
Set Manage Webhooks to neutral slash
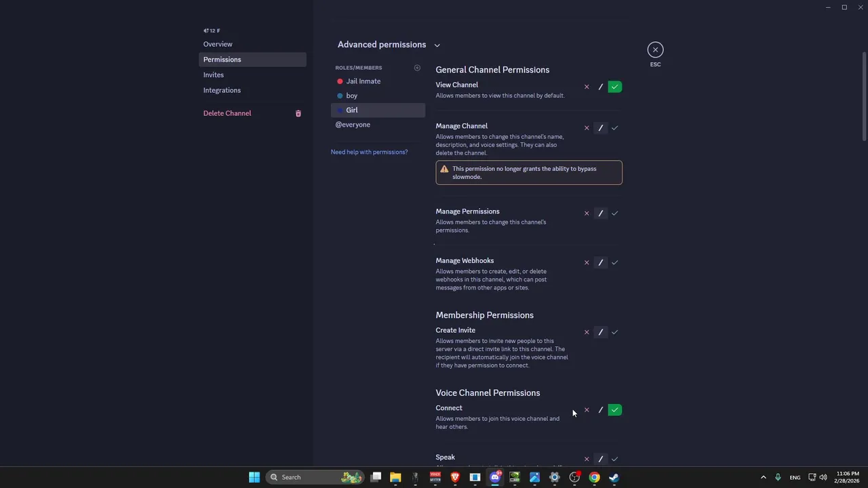(601, 262)
